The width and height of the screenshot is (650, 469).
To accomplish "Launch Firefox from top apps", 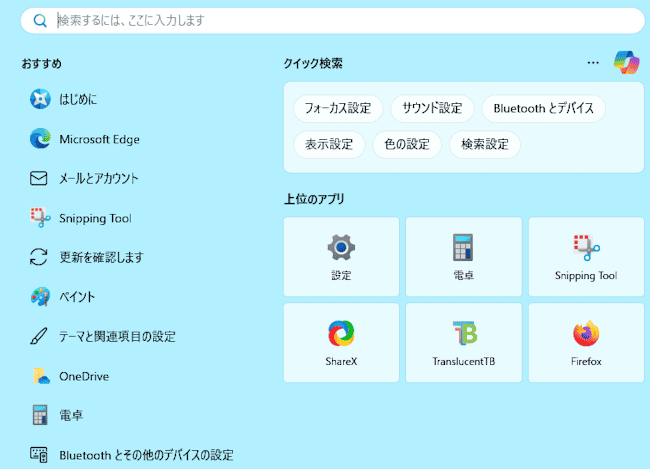I will [x=586, y=343].
